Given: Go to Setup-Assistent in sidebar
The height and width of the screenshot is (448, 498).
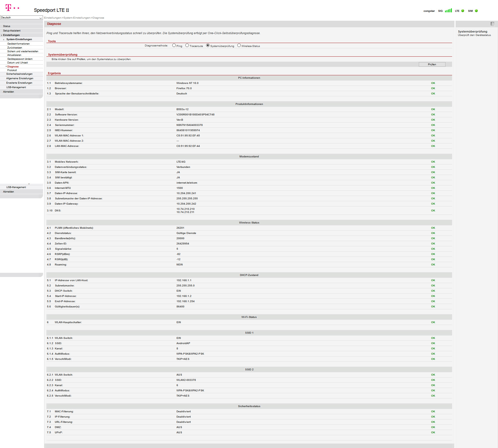Looking at the screenshot, I should pos(12,31).
